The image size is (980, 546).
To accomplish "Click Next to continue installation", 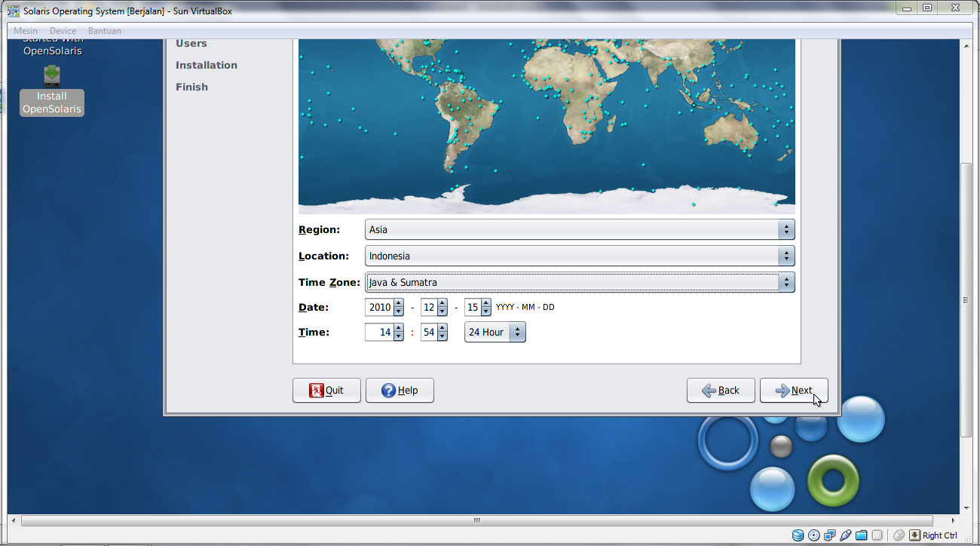I will coord(794,390).
